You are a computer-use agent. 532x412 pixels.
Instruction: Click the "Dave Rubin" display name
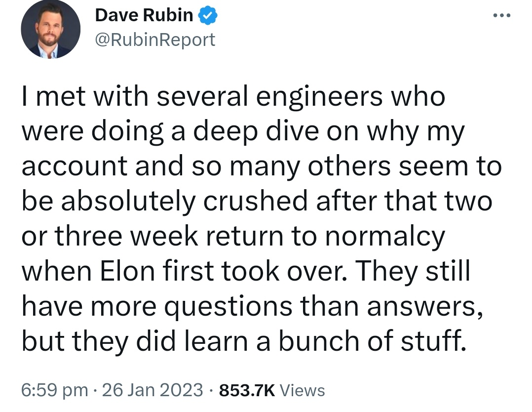click(x=144, y=16)
